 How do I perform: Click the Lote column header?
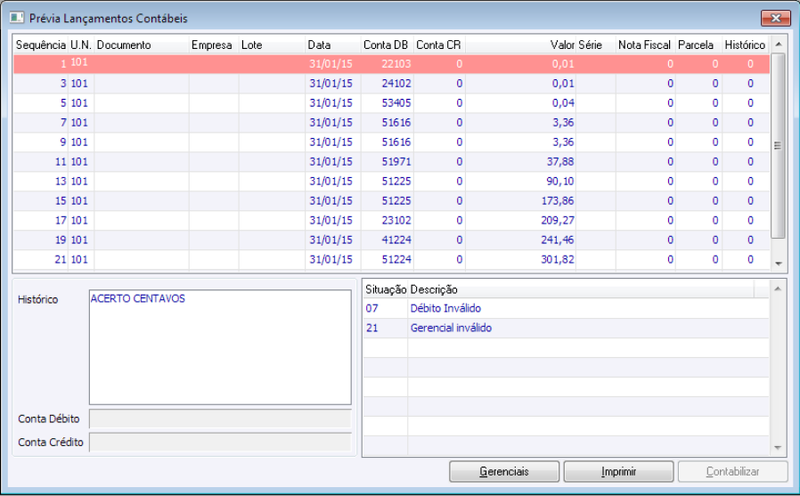point(272,45)
